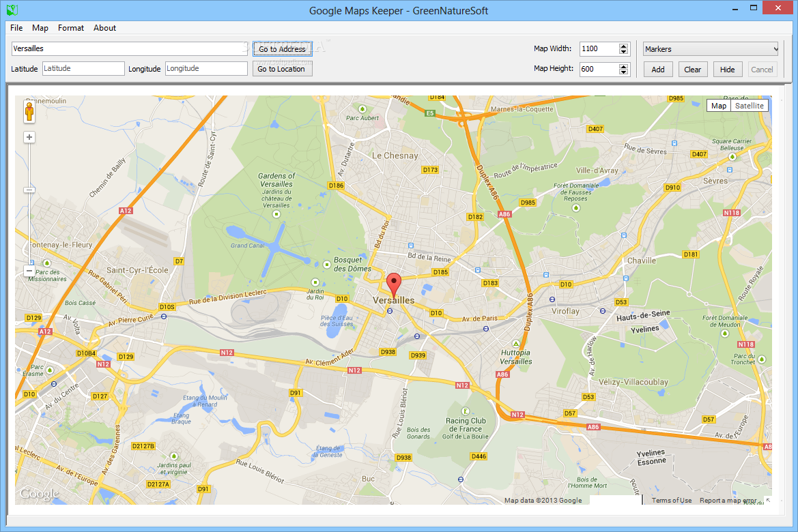Click the Le Chesnay map label
Screen dimensions: 798x532
click(x=395, y=156)
